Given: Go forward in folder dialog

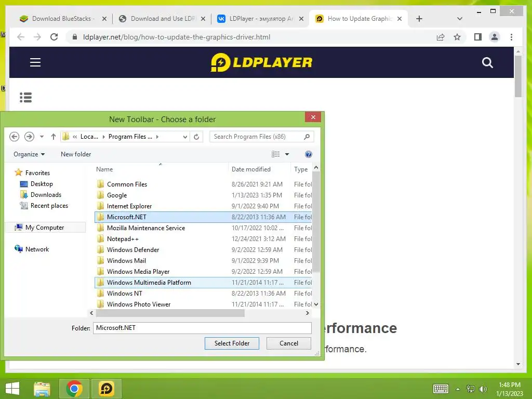Looking at the screenshot, I should (29, 137).
